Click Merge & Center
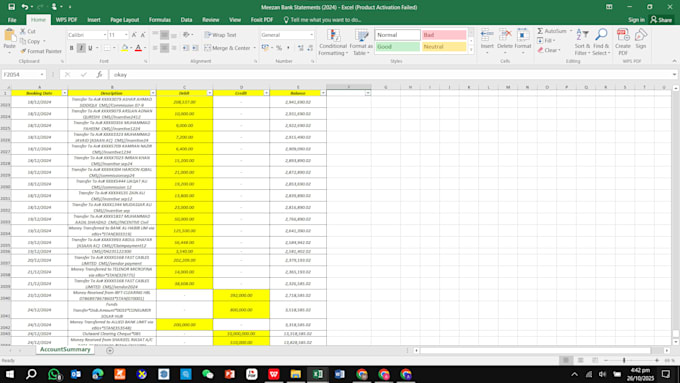 click(227, 48)
